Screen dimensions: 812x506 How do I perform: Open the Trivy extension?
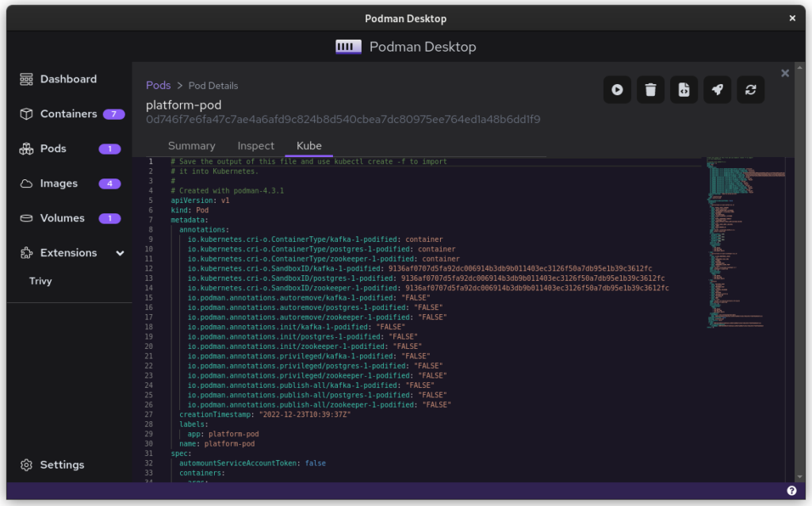pyautogui.click(x=40, y=281)
